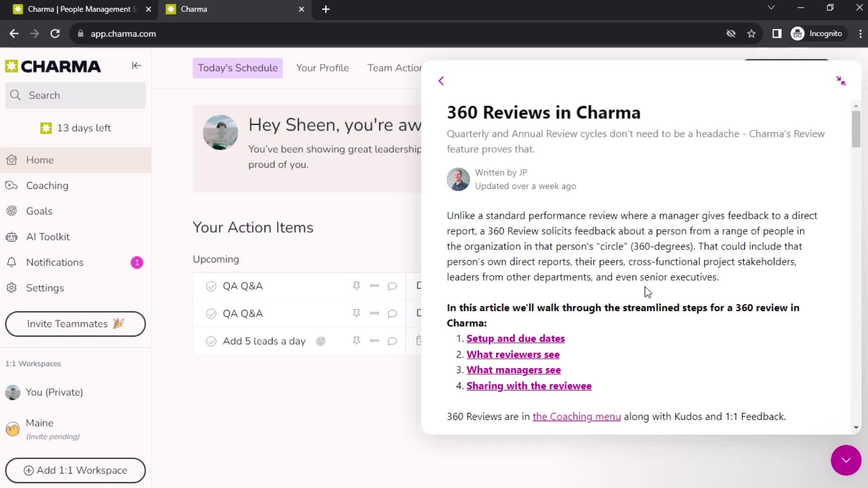Open Coaching in the sidebar
The height and width of the screenshot is (488, 868).
tap(75, 186)
